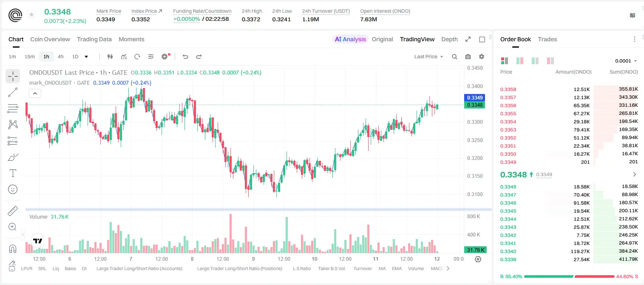Open chart settings gear icon

(x=482, y=57)
